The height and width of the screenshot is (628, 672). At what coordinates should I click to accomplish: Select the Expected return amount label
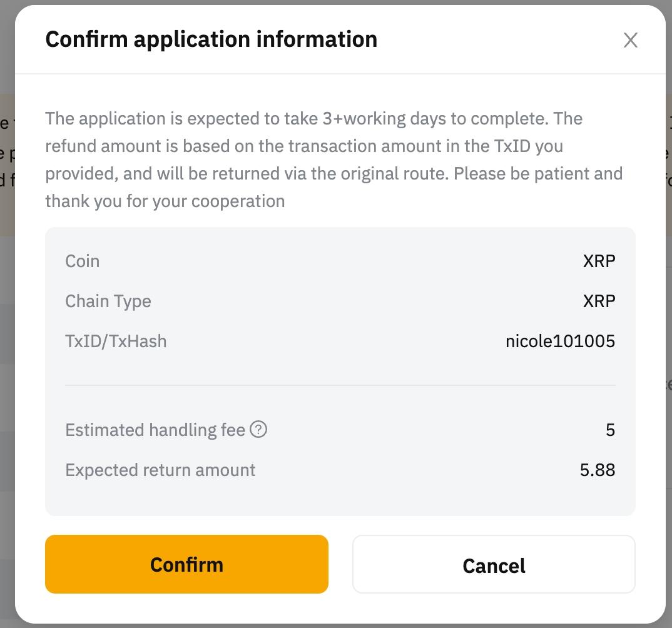pos(160,470)
